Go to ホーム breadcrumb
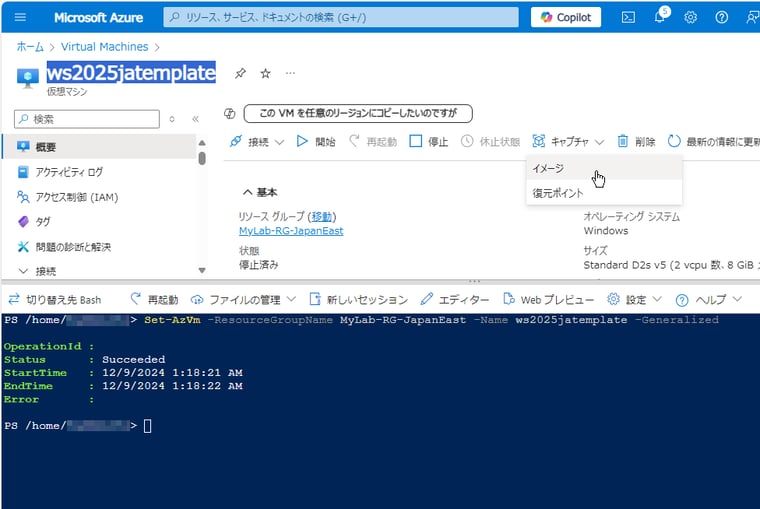This screenshot has height=509, width=760. point(30,47)
